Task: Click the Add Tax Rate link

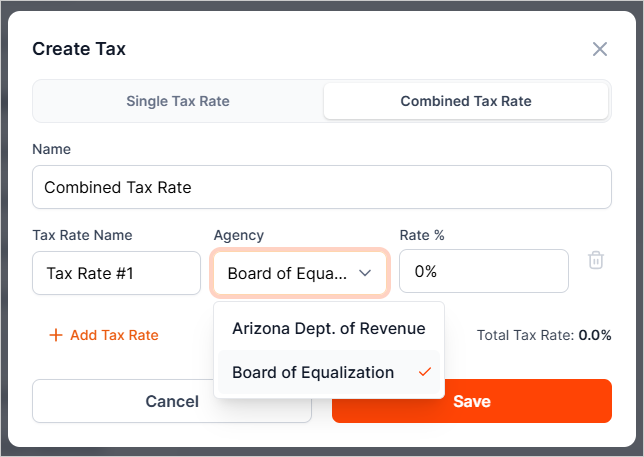Action: pyautogui.click(x=114, y=335)
